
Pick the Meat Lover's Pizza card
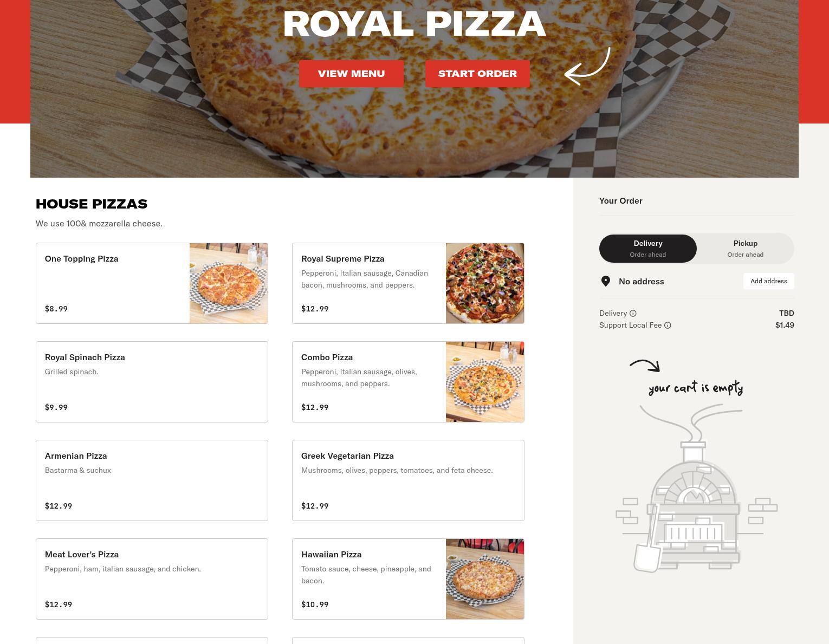pyautogui.click(x=152, y=579)
